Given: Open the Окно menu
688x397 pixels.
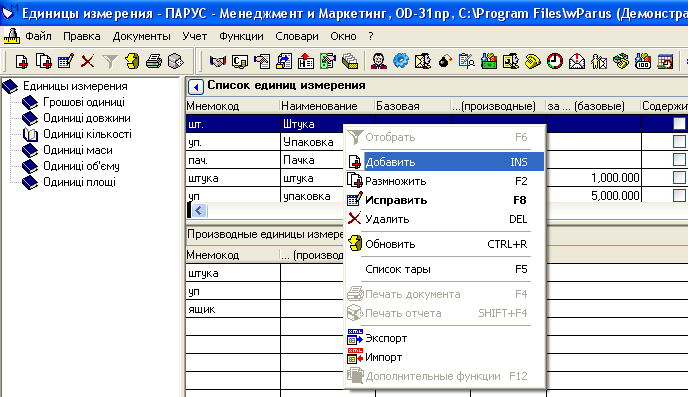Looking at the screenshot, I should [343, 36].
